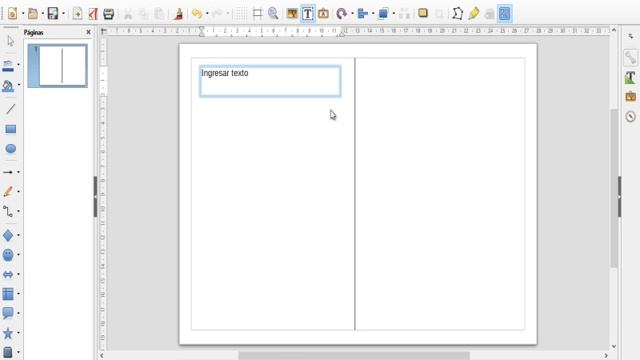Select the Stars and Banners tool
The height and width of the screenshot is (360, 640).
pyautogui.click(x=8, y=333)
